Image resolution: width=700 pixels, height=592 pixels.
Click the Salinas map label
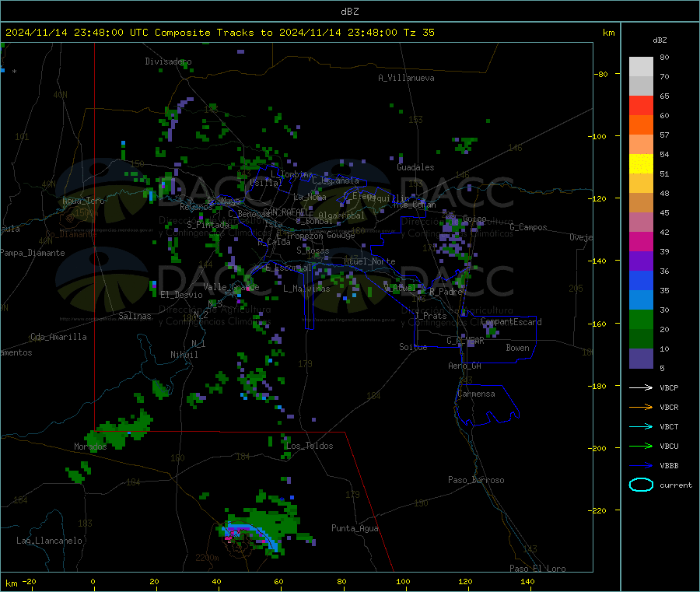135,316
